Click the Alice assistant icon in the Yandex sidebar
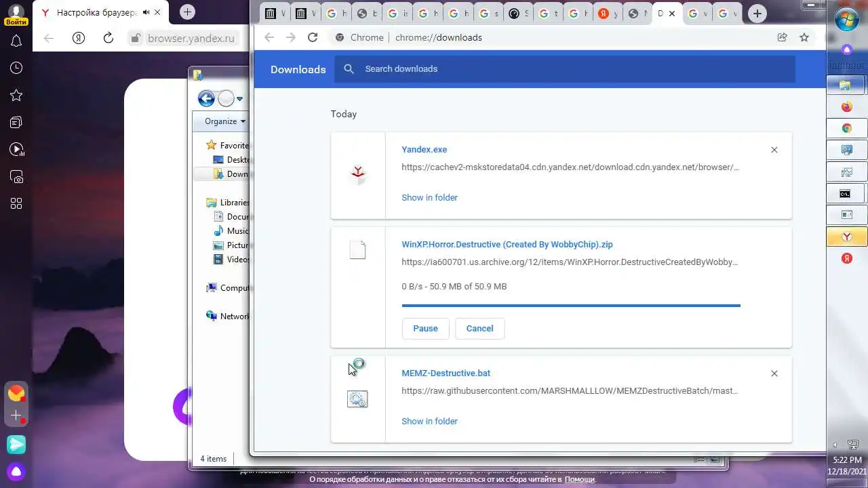The height and width of the screenshot is (488, 868). click(x=16, y=472)
